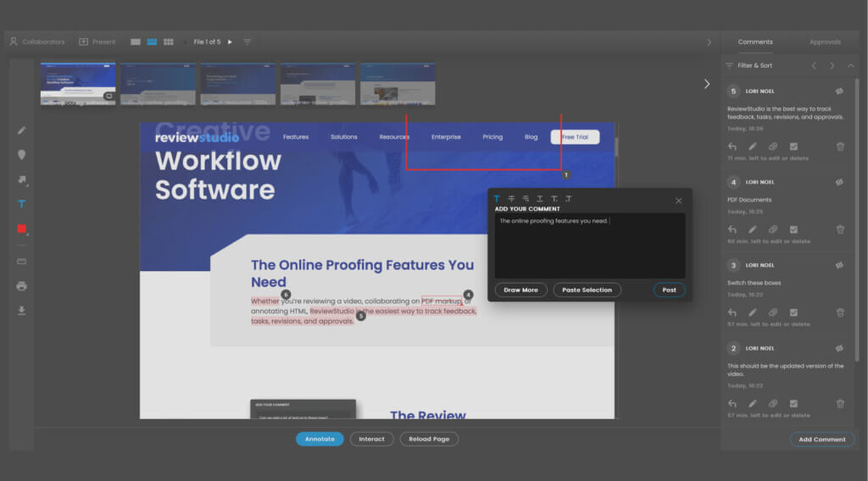Hide annotation for comment 4

pyautogui.click(x=839, y=182)
